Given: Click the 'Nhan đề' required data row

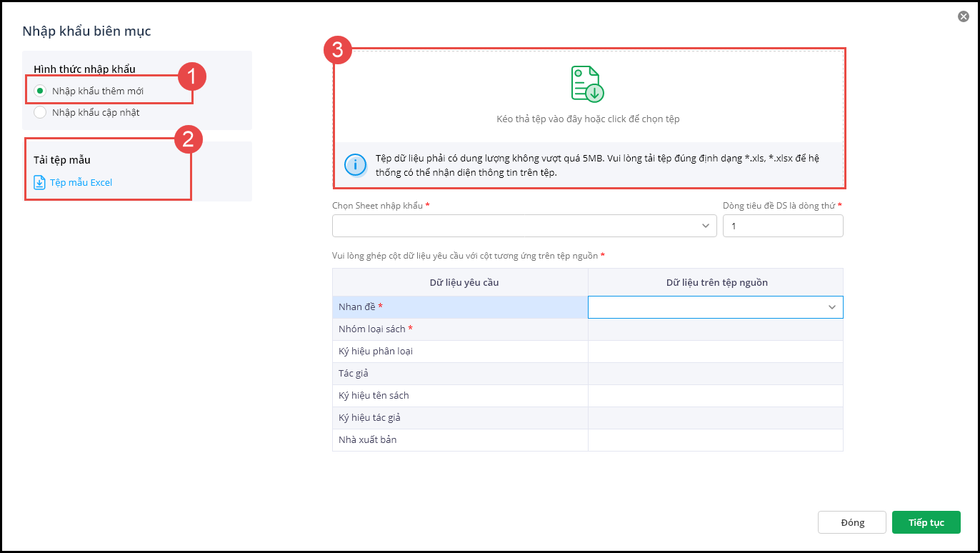Looking at the screenshot, I should (460, 307).
